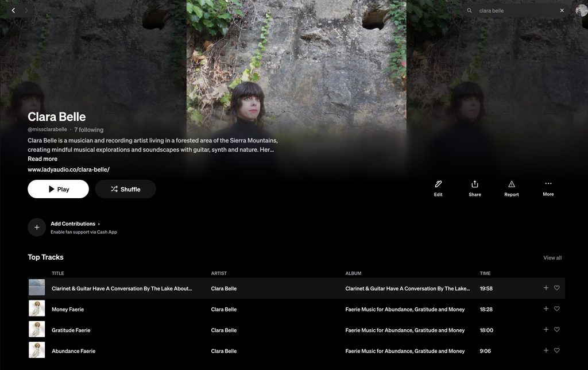Favorite the Clarinet & Guitar track

557,288
